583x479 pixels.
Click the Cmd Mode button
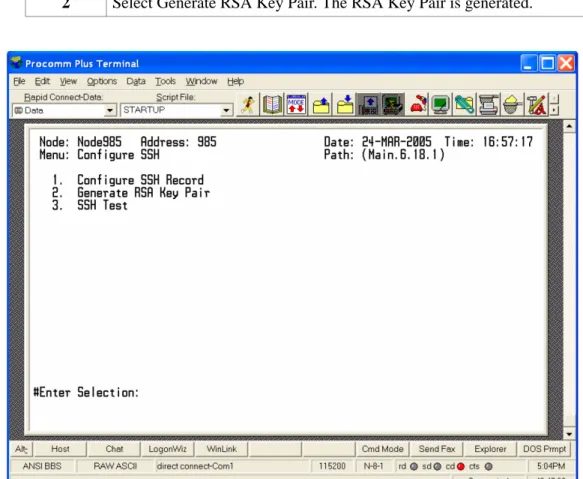click(x=383, y=449)
